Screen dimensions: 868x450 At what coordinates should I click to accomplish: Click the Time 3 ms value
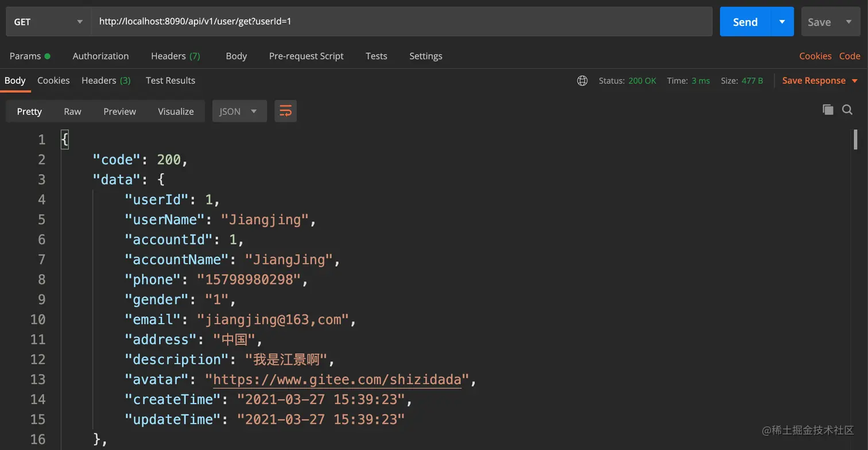click(700, 80)
